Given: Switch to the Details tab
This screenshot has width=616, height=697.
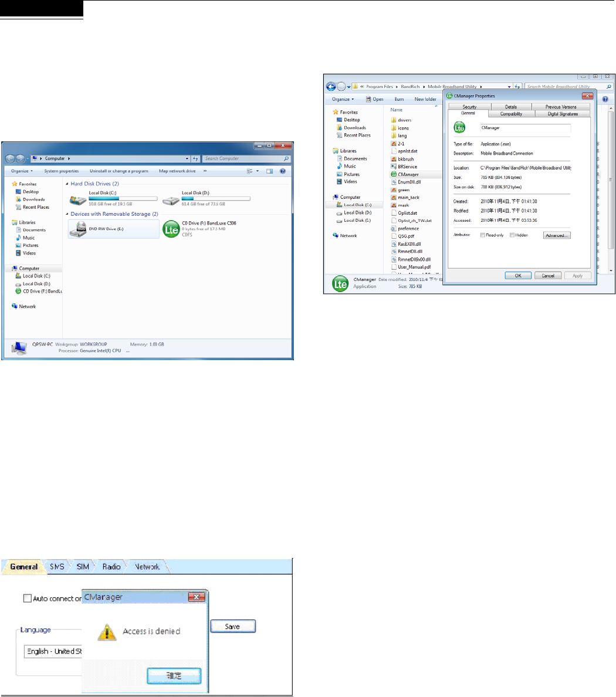Looking at the screenshot, I should click(511, 107).
